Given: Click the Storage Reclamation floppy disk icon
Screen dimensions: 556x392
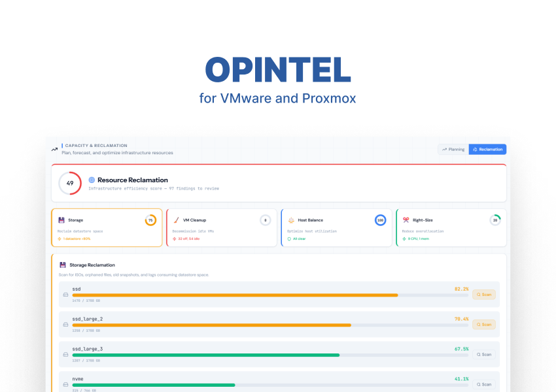Looking at the screenshot, I should pos(63,265).
